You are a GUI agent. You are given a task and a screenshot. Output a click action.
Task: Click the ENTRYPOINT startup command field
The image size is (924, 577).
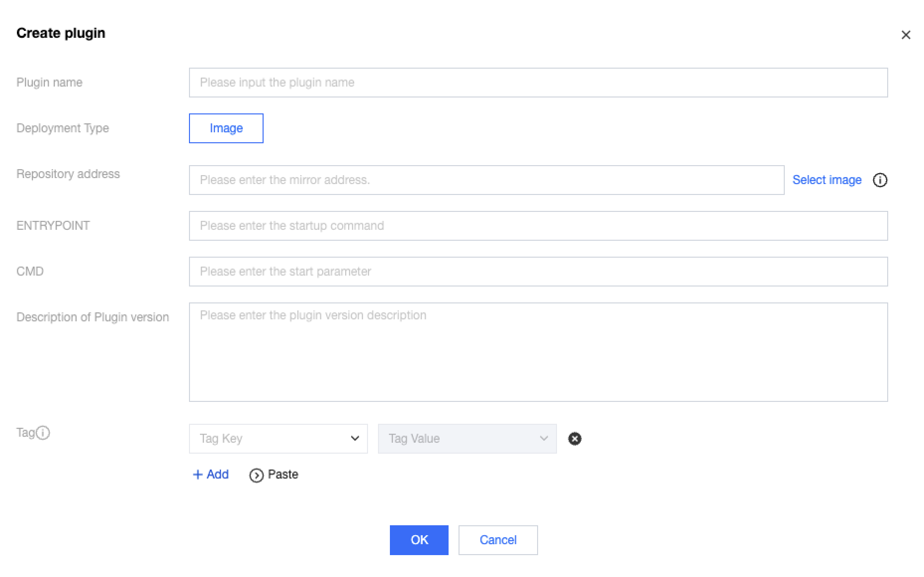538,226
